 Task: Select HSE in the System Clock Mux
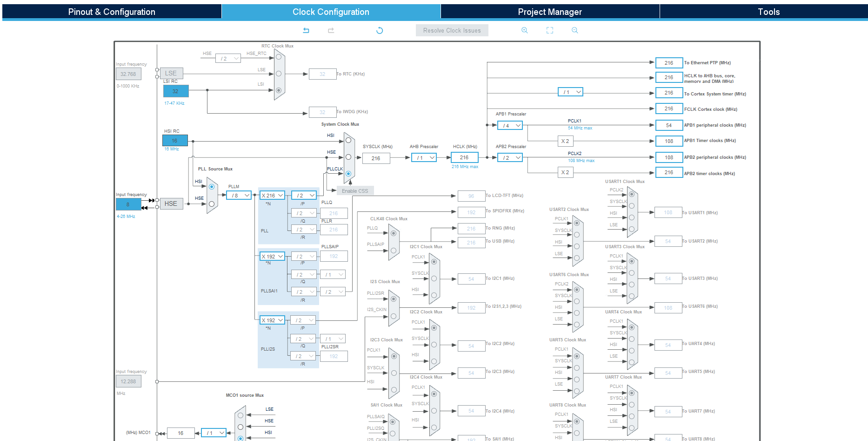point(348,157)
